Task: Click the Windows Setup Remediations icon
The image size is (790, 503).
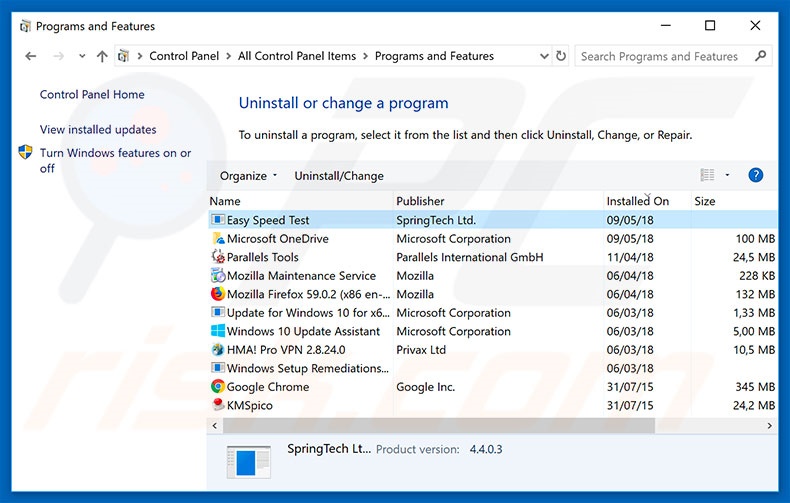Action: 218,368
